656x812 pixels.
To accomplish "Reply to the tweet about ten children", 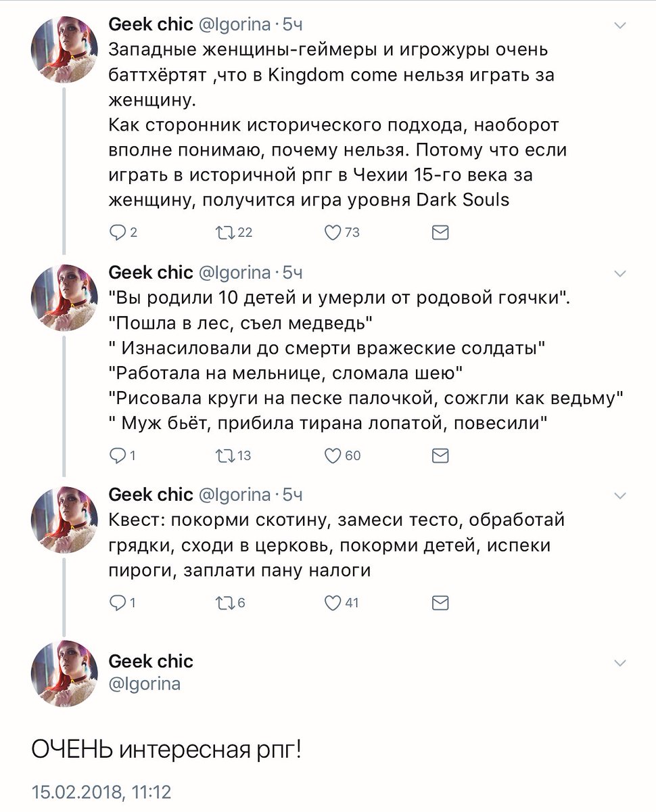I will [x=117, y=455].
